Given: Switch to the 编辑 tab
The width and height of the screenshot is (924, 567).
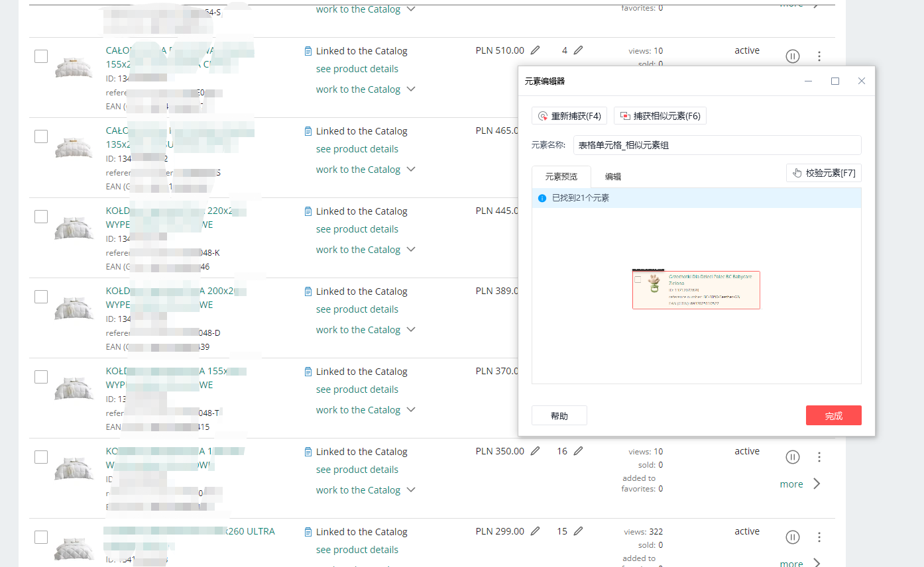Looking at the screenshot, I should point(613,177).
